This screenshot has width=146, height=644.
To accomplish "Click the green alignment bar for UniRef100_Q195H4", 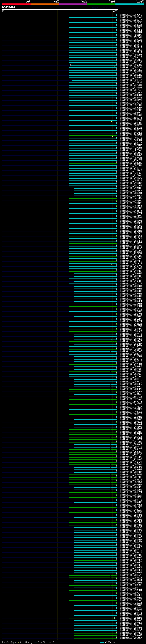I will pyautogui.click(x=93, y=306).
